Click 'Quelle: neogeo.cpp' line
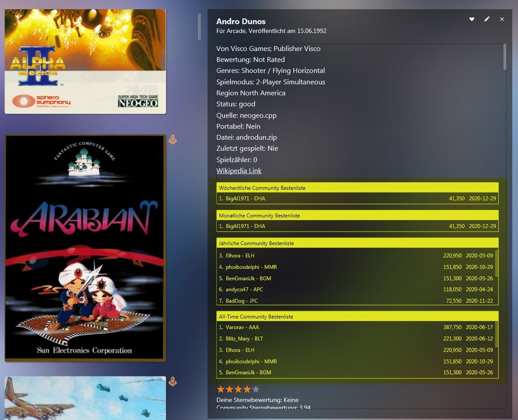This screenshot has width=518, height=420. [x=246, y=115]
